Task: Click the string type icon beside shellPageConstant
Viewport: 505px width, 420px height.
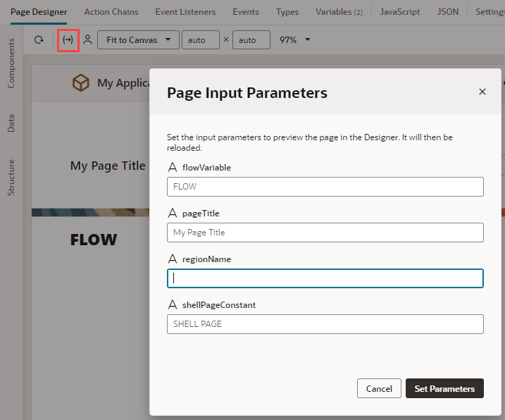Action: [173, 304]
